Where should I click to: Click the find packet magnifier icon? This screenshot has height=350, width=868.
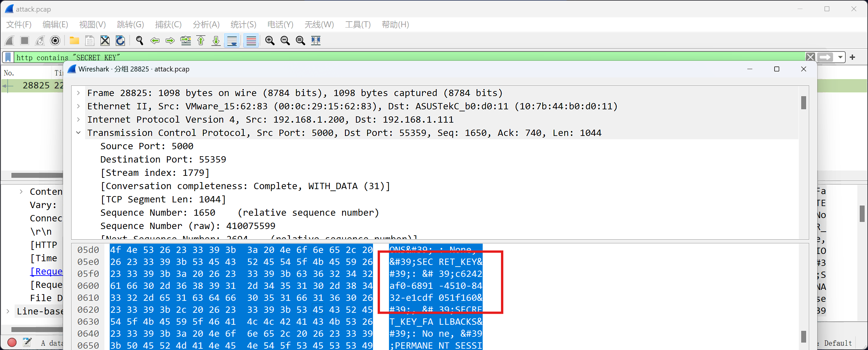(139, 41)
